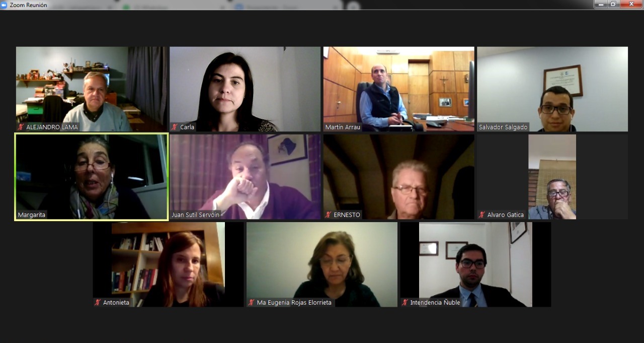644x343 pixels.
Task: Select Salvador Salgado's video tile
Action: 552,89
